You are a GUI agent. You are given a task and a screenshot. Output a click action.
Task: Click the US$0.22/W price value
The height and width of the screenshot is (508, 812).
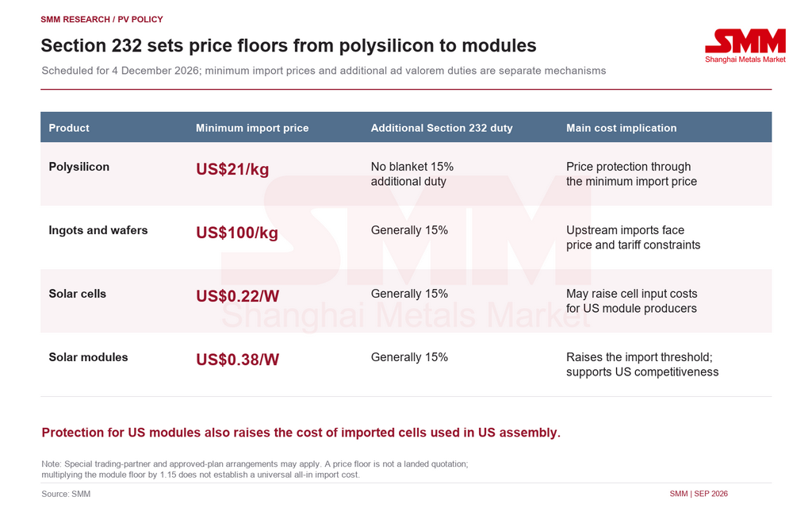click(238, 296)
